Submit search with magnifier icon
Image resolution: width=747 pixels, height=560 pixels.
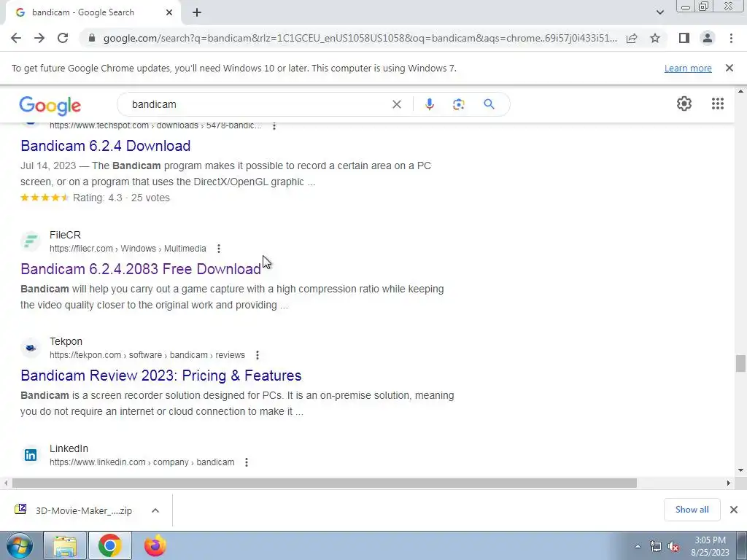point(489,104)
